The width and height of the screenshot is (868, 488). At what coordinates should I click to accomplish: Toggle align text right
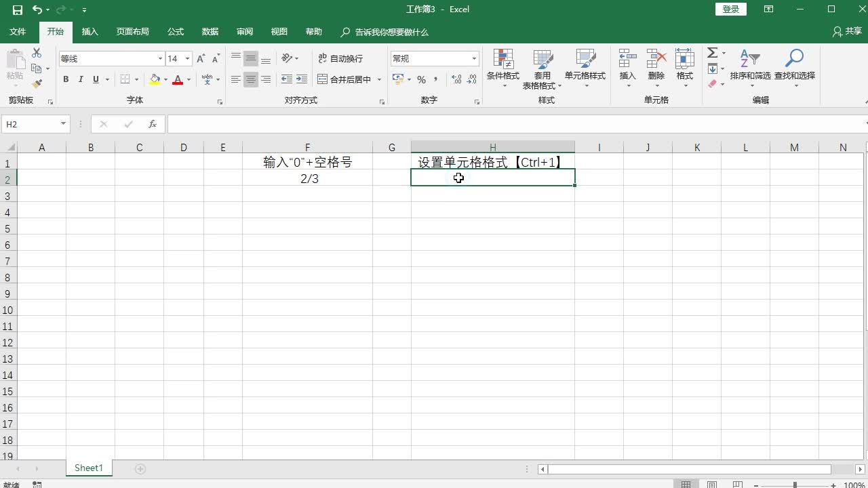pos(266,79)
